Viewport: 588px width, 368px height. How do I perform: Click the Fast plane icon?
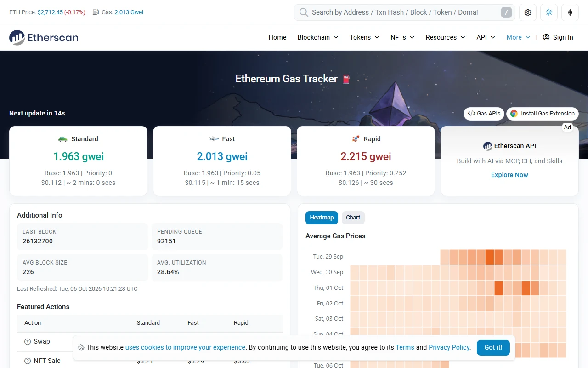coord(214,139)
